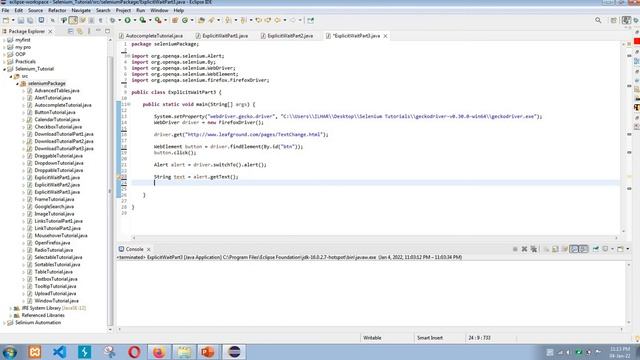Toggle Link with Editor in Package Explorer
Image resolution: width=640 pixels, height=360 pixels.
(x=80, y=31)
